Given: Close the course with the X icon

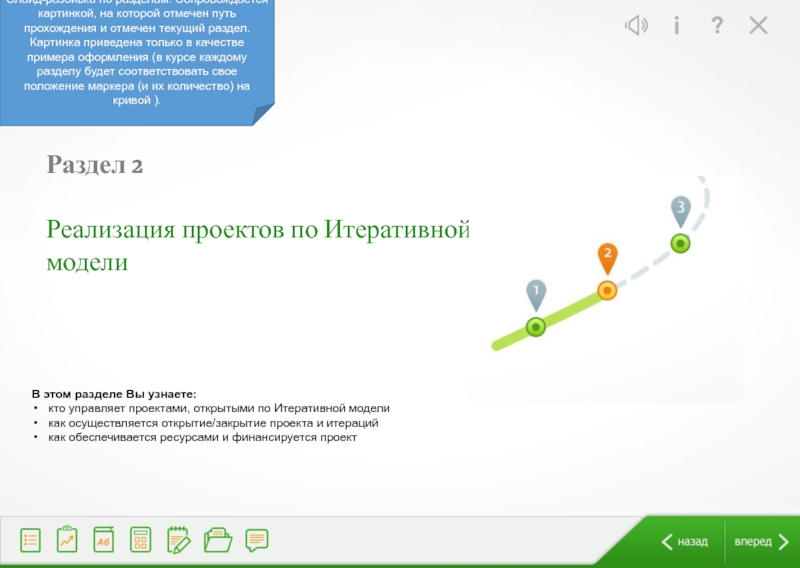Looking at the screenshot, I should pos(759,26).
